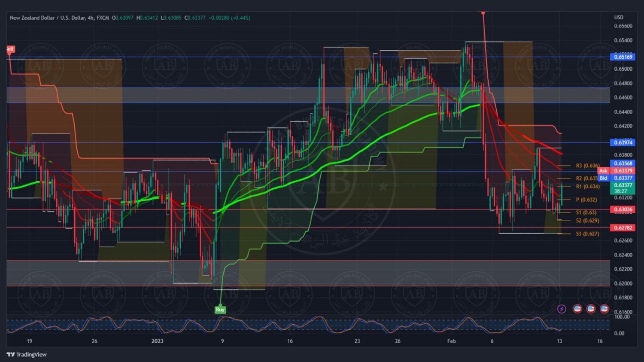Click the Feb date on time axis
This screenshot has height=362, width=644.
pyautogui.click(x=452, y=341)
